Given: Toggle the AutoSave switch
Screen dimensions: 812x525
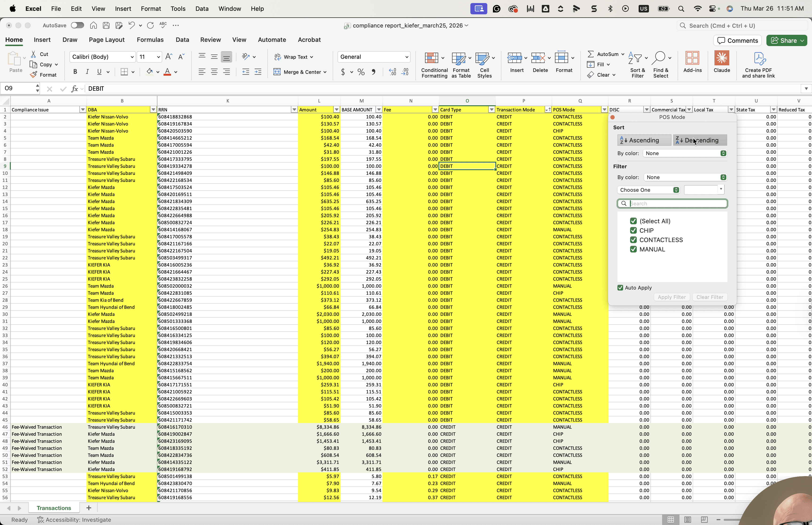Looking at the screenshot, I should point(77,25).
